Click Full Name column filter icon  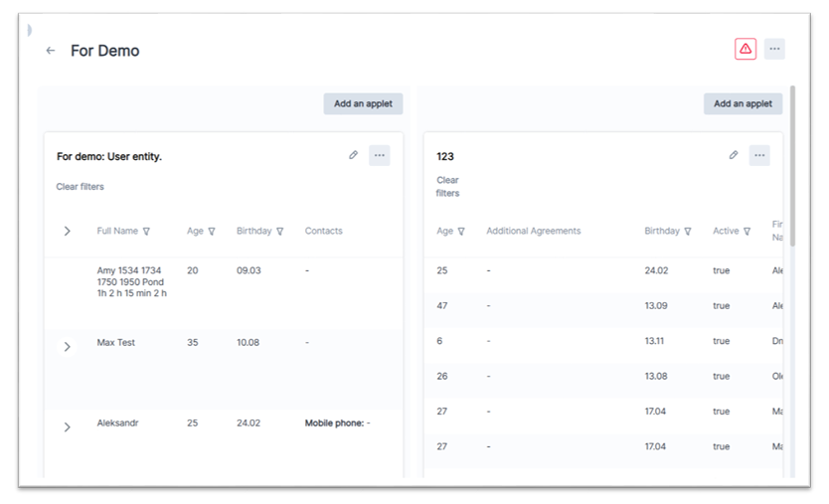(147, 232)
